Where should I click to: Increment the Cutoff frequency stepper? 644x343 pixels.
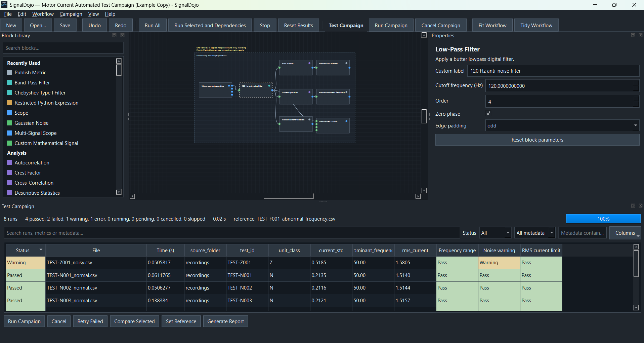(x=636, y=83)
